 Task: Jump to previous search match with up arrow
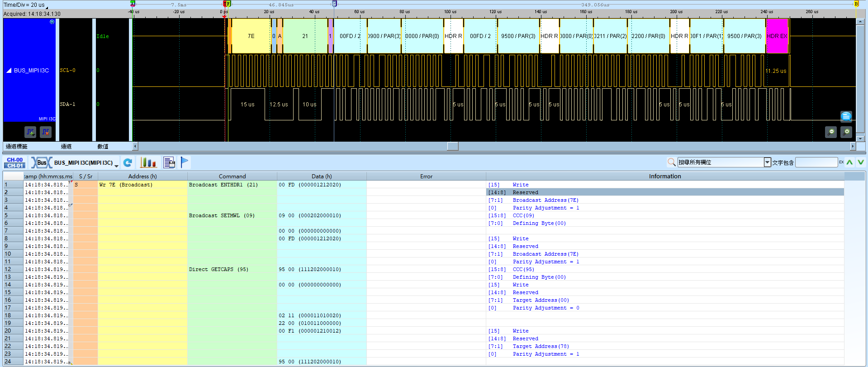(x=850, y=162)
